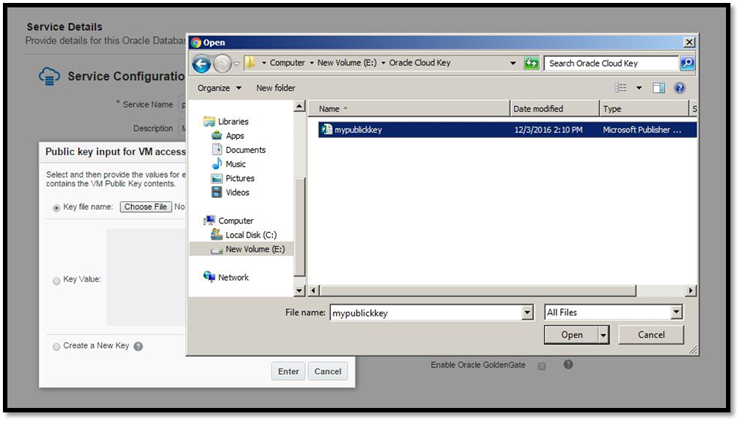Click Cancel in Public key input dialog
This screenshot has width=740, height=422.
tap(328, 371)
